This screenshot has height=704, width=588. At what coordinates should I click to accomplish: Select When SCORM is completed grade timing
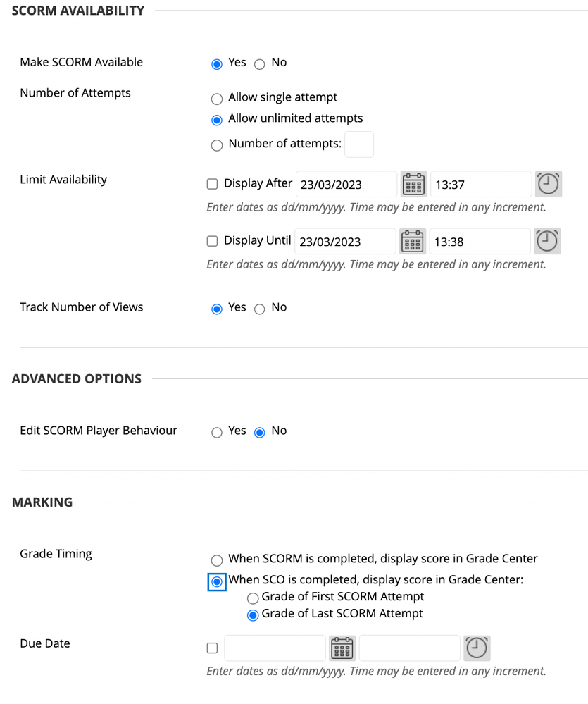[217, 560]
